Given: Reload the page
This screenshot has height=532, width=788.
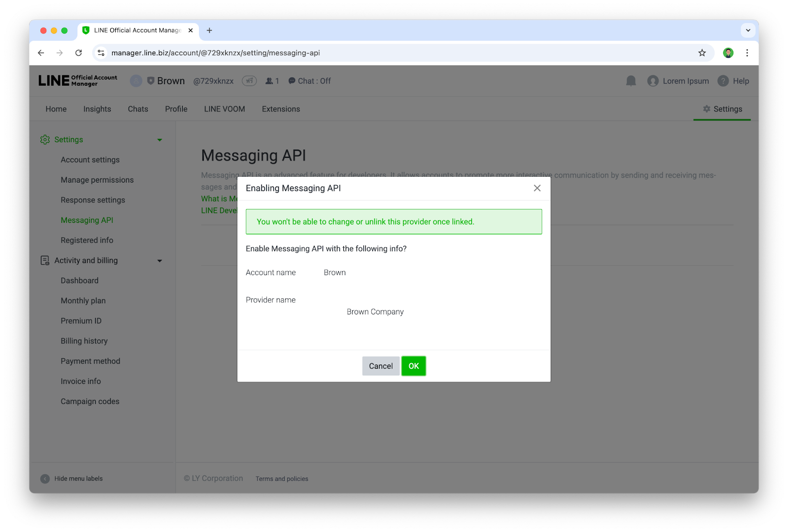Looking at the screenshot, I should (78, 53).
